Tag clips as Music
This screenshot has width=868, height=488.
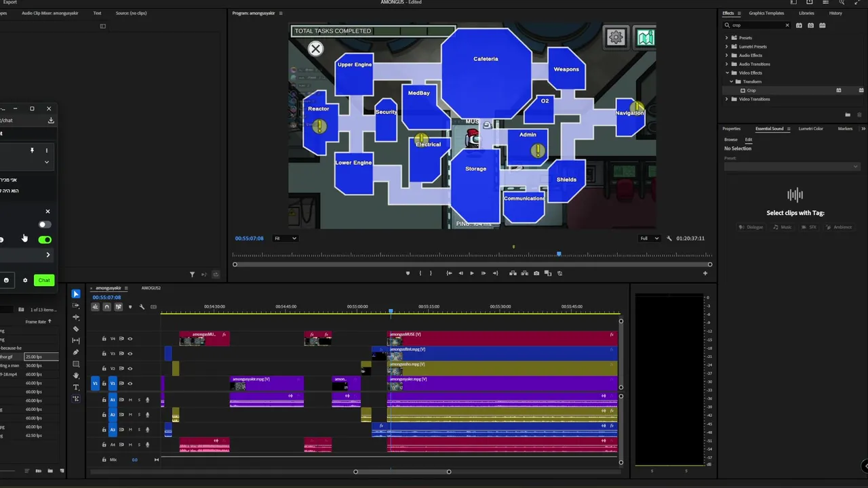pyautogui.click(x=783, y=227)
